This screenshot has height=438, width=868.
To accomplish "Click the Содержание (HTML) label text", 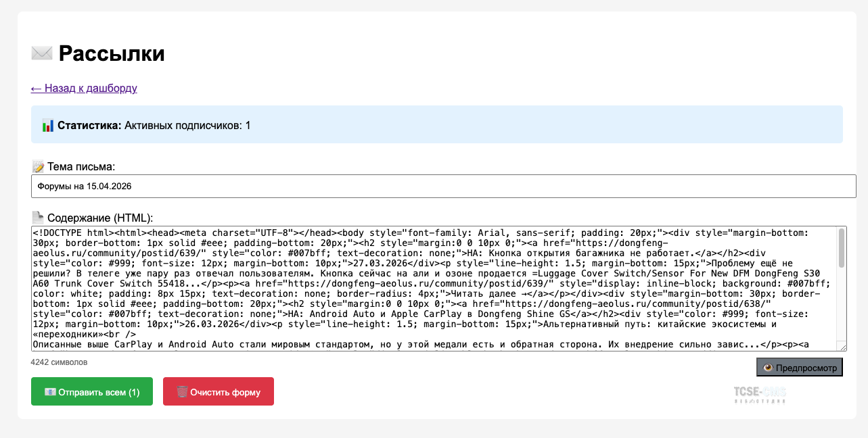I will pos(100,218).
